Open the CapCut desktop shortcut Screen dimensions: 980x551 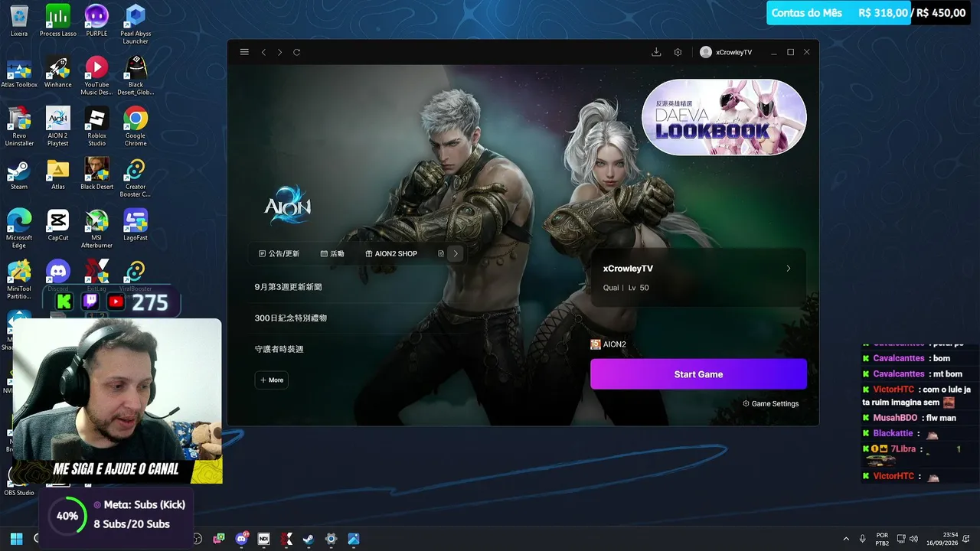click(x=58, y=226)
